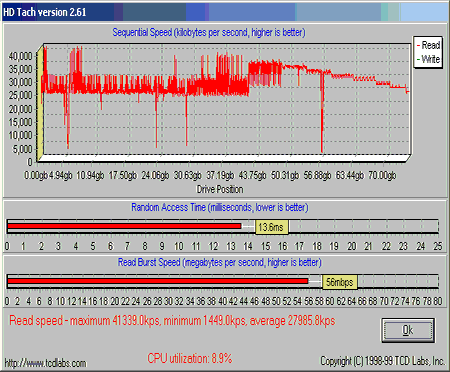Click the Drive Position axis label
The height and width of the screenshot is (372, 450).
[x=220, y=189]
